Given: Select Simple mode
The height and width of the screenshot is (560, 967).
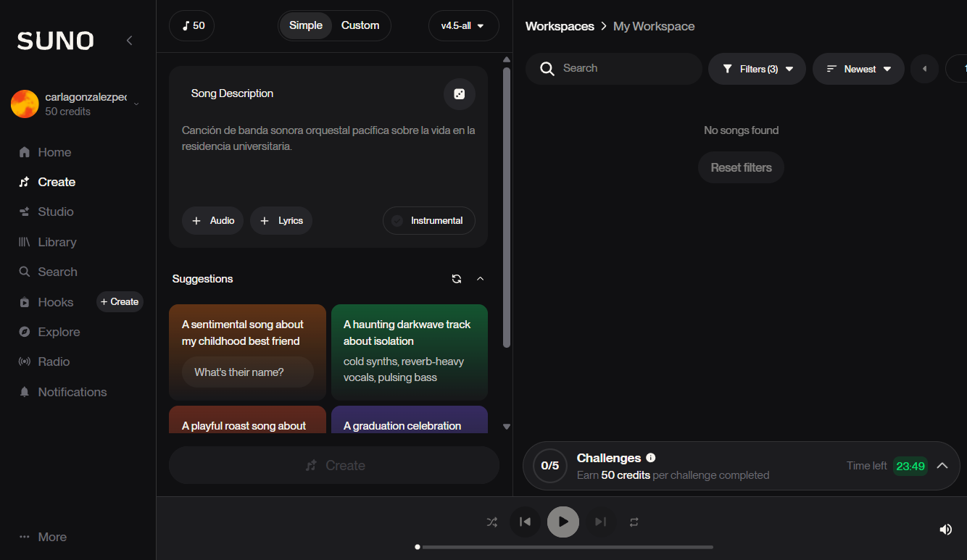Looking at the screenshot, I should [x=305, y=25].
